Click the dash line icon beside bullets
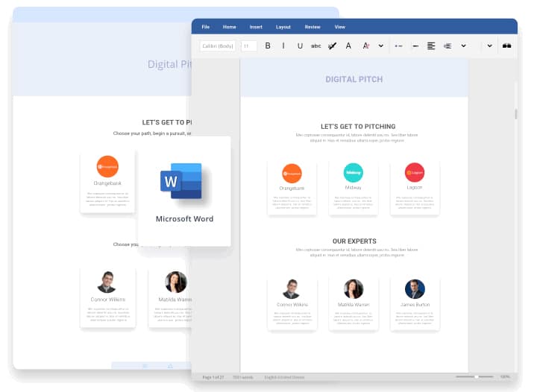The height and width of the screenshot is (392, 537). [415, 46]
